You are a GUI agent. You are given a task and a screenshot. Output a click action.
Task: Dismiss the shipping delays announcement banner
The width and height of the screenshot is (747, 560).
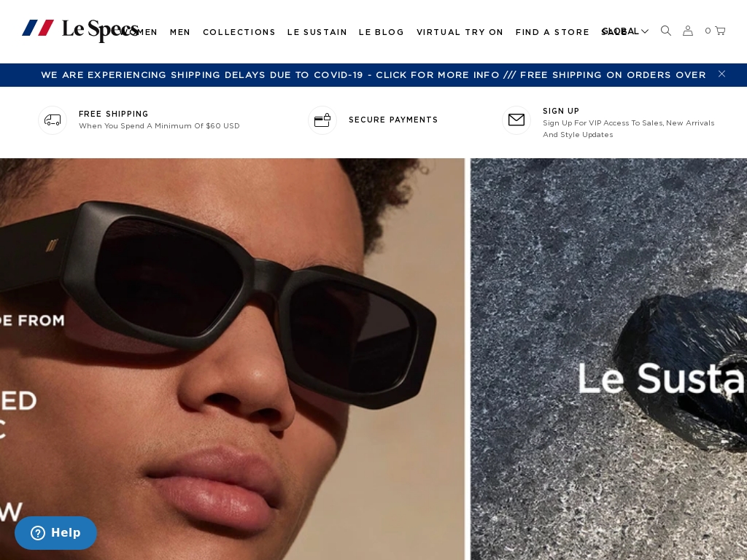721,74
